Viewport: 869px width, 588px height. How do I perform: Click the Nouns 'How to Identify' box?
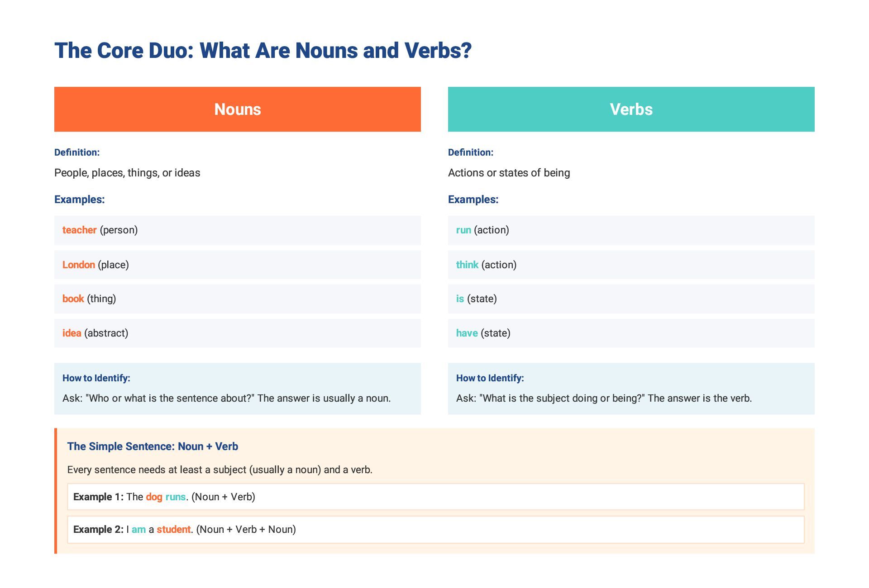point(238,389)
